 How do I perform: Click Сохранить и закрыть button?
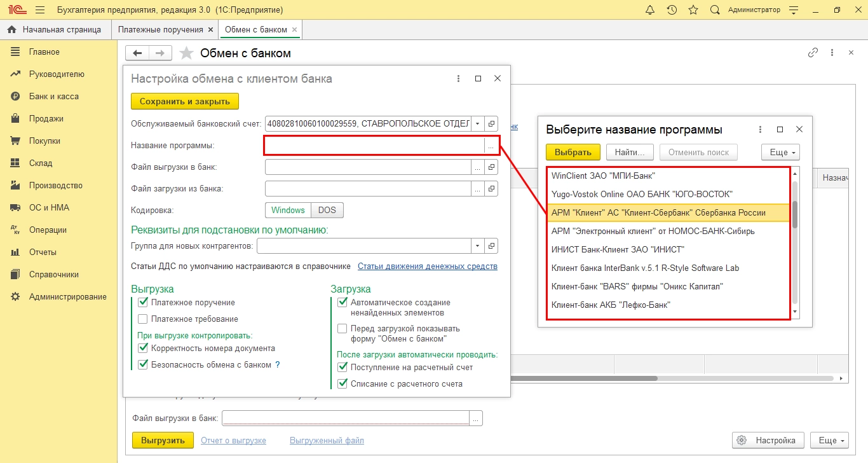(x=185, y=101)
